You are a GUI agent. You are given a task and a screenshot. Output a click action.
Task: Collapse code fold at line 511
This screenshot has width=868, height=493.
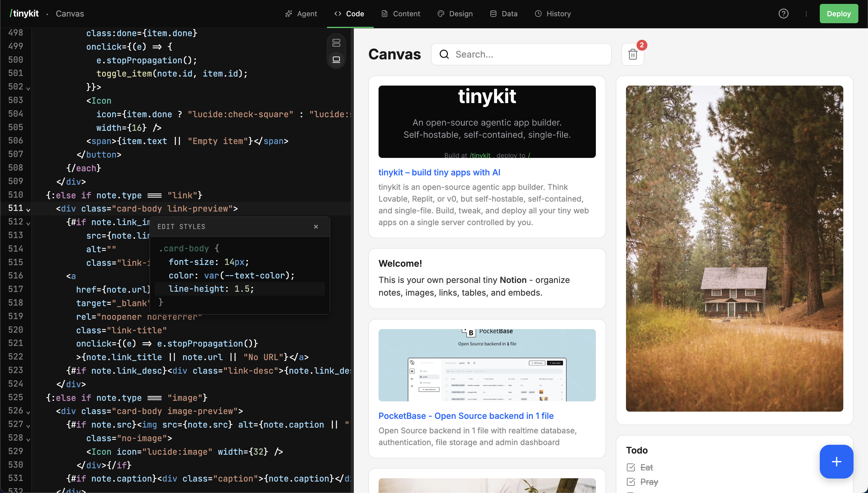(28, 210)
